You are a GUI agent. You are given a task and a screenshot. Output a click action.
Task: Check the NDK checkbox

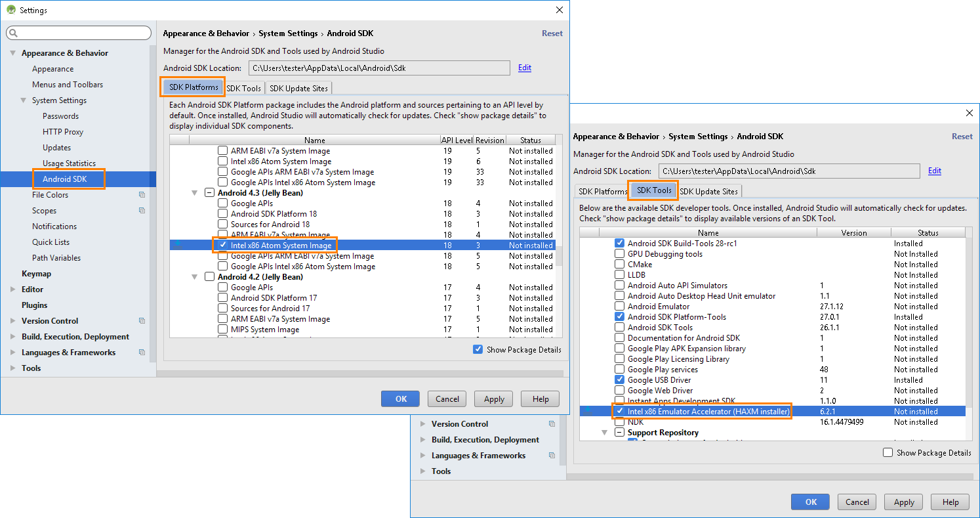pyautogui.click(x=619, y=422)
